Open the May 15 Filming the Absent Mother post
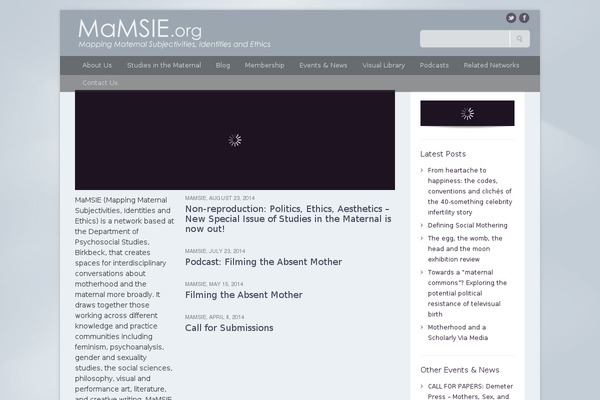This screenshot has height=400, width=600. tap(244, 295)
